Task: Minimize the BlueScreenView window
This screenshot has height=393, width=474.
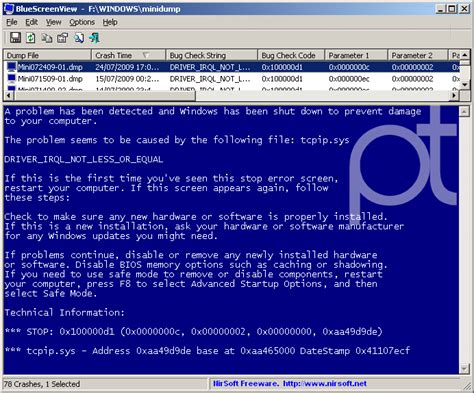Action: pos(441,9)
